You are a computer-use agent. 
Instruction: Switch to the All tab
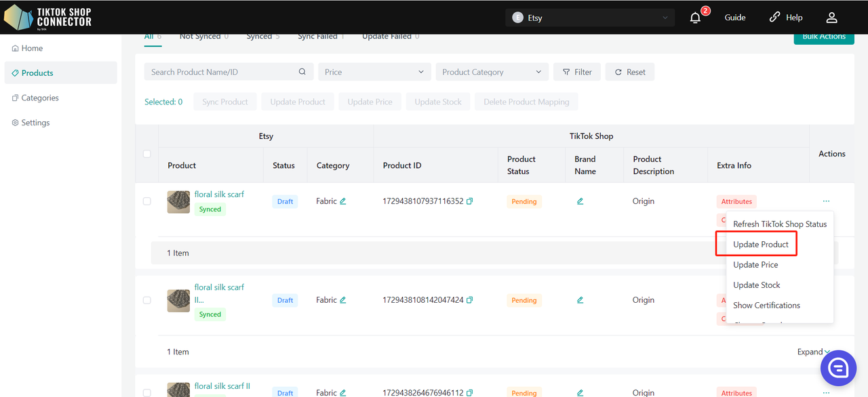(x=153, y=37)
